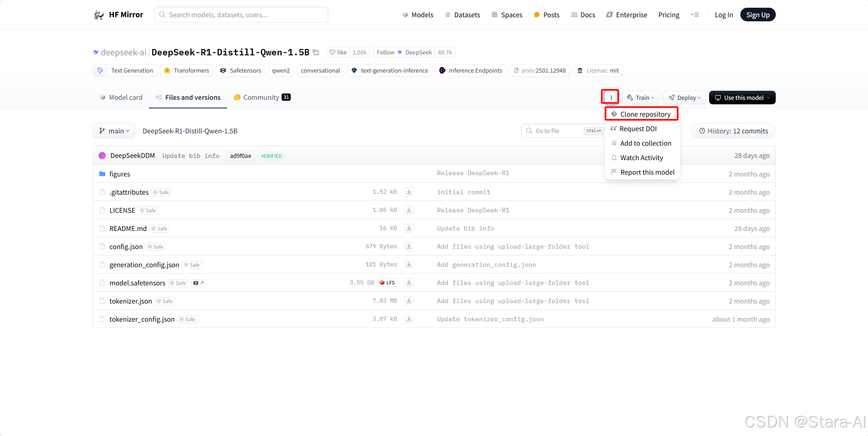Open the figures folder
This screenshot has width=868, height=436.
coord(119,174)
